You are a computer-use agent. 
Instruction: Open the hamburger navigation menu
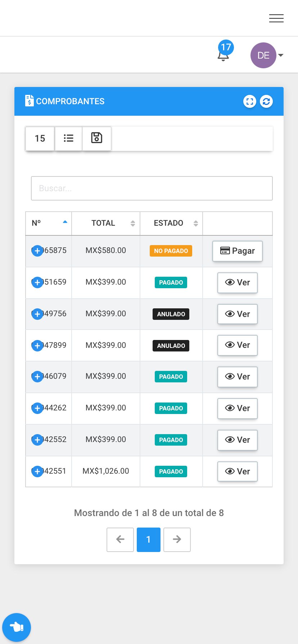(x=276, y=18)
